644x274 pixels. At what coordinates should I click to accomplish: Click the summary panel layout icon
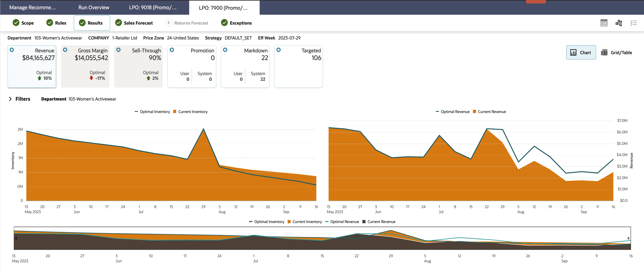[x=604, y=23]
